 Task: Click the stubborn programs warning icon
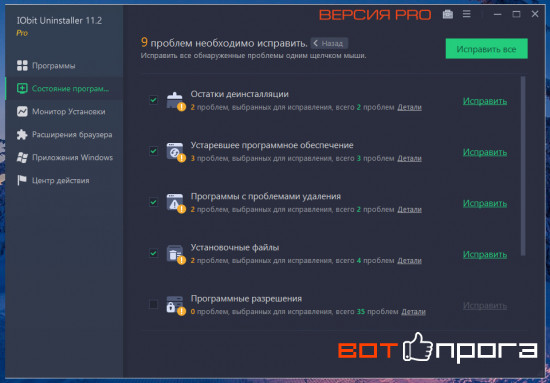[175, 203]
